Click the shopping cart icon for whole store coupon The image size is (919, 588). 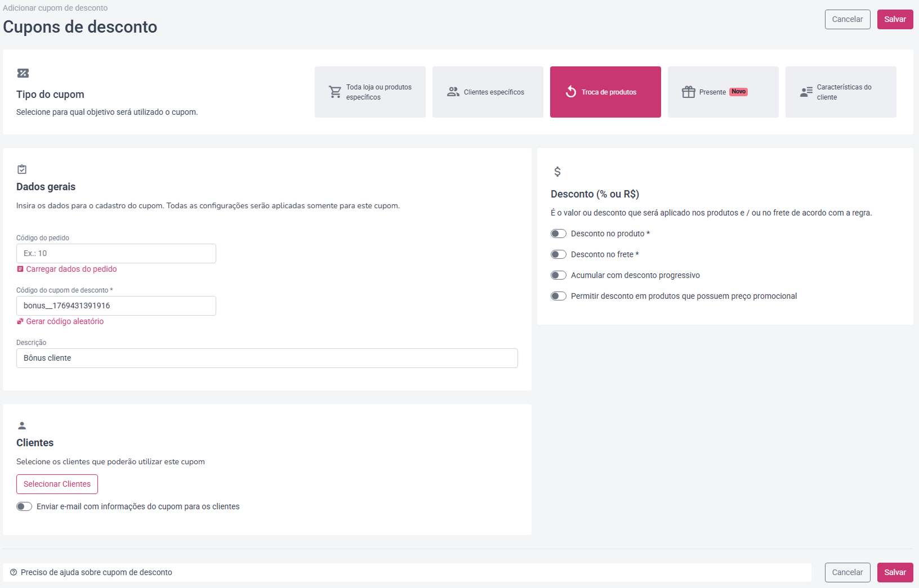335,92
